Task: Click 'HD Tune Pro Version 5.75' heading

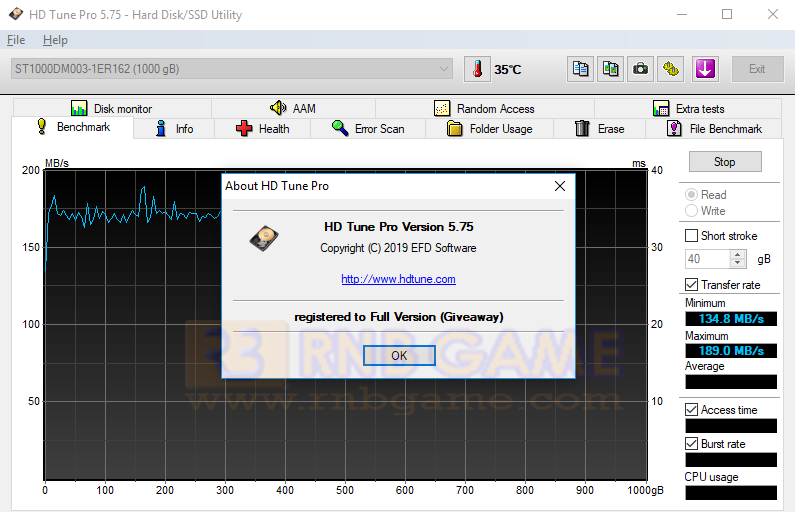Action: coord(399,227)
